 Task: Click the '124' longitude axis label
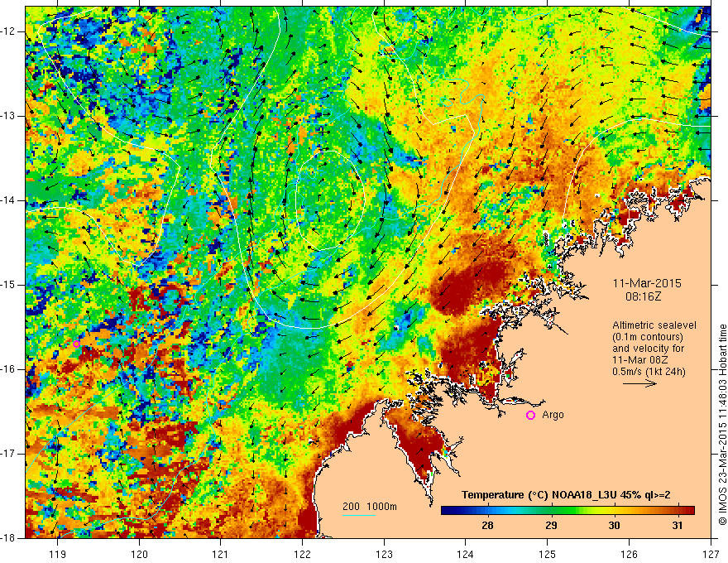(x=466, y=555)
